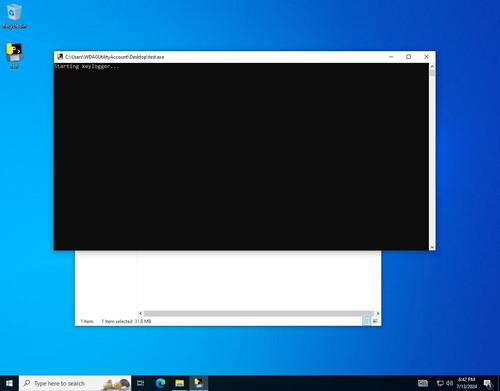Click the test.exe console title bar icon
500x391 pixels.
coord(60,57)
